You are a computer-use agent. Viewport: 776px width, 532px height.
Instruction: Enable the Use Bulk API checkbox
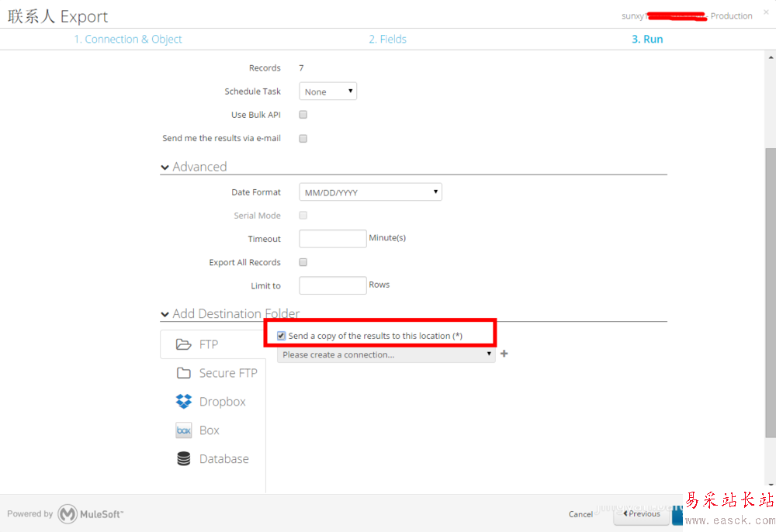click(x=303, y=115)
